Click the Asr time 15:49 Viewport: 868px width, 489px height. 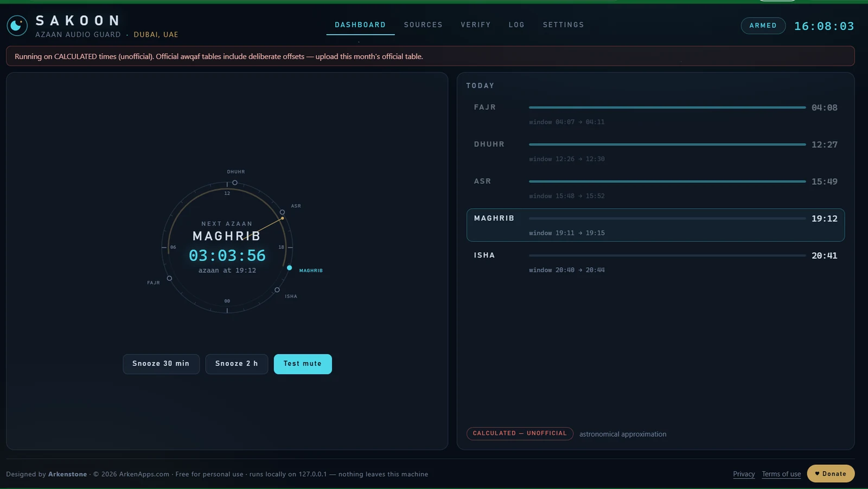[x=825, y=182]
